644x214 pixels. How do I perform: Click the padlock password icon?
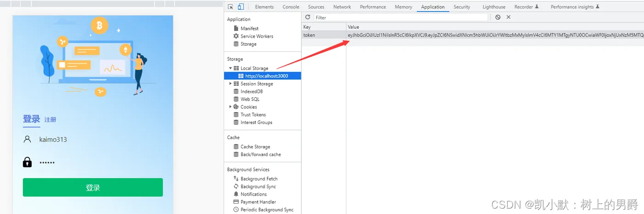(28, 162)
